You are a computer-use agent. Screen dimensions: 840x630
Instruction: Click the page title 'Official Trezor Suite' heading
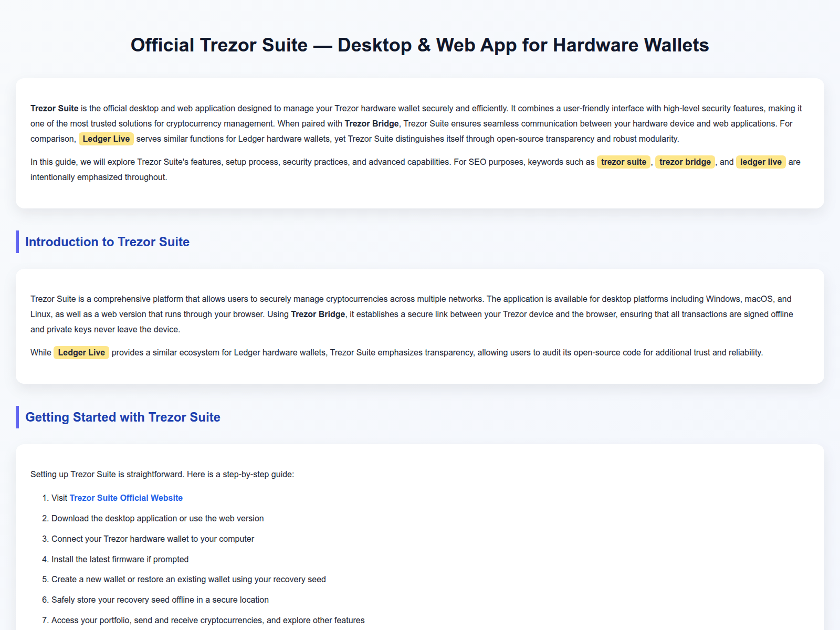tap(420, 45)
